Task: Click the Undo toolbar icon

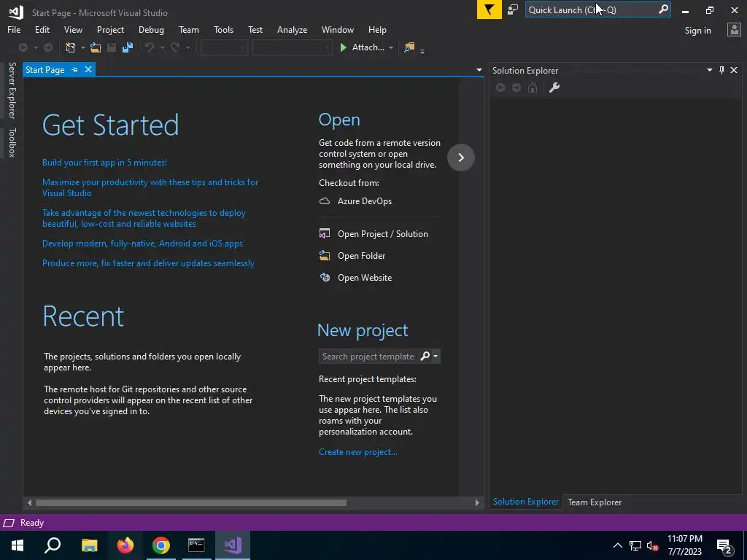Action: 150,47
